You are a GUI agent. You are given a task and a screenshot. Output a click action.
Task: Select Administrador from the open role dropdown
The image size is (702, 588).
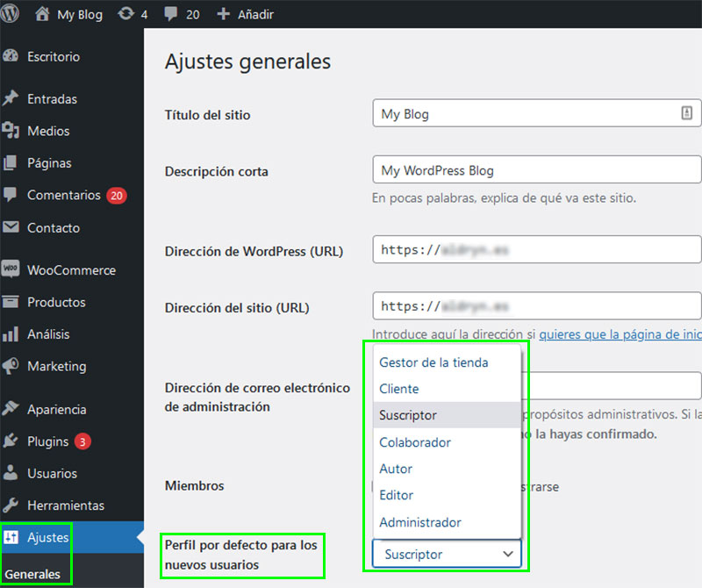tap(419, 522)
